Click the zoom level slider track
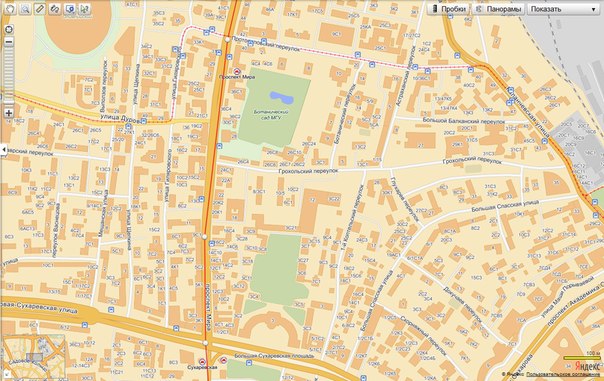This screenshot has width=604, height=381. click(x=8, y=76)
